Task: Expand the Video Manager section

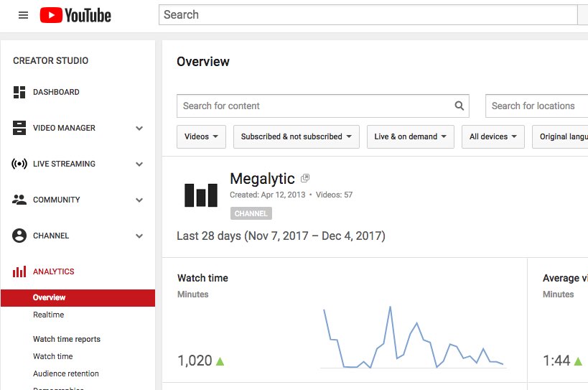Action: pyautogui.click(x=139, y=129)
